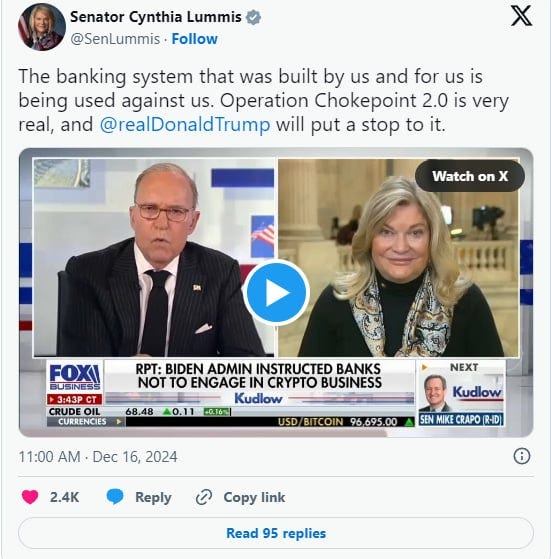The width and height of the screenshot is (551, 559).
Task: Click the verified badge next to the name
Action: click(253, 17)
